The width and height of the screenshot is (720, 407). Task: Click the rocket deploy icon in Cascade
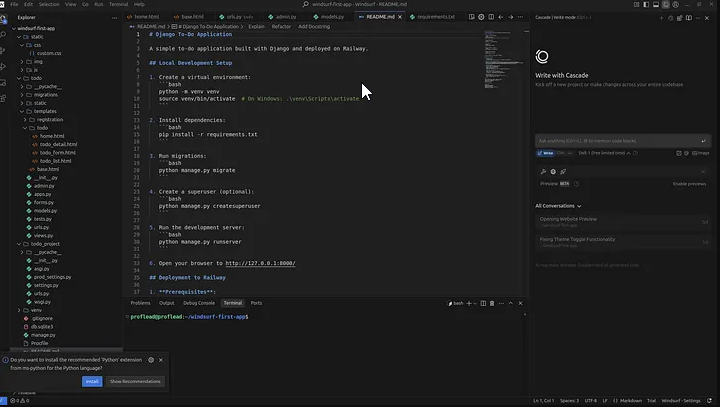[563, 171]
